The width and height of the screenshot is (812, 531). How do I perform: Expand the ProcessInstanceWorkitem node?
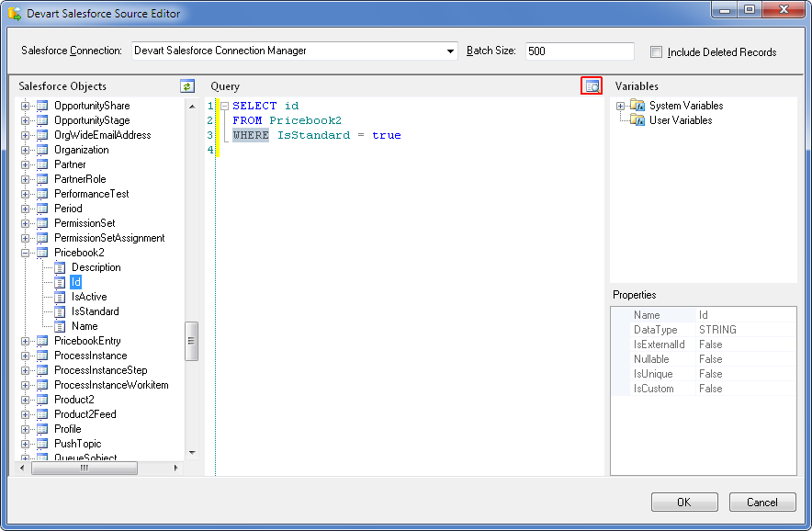[25, 385]
